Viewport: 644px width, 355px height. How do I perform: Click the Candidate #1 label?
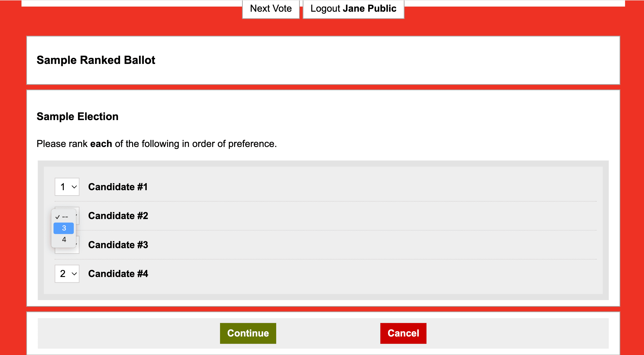click(118, 187)
